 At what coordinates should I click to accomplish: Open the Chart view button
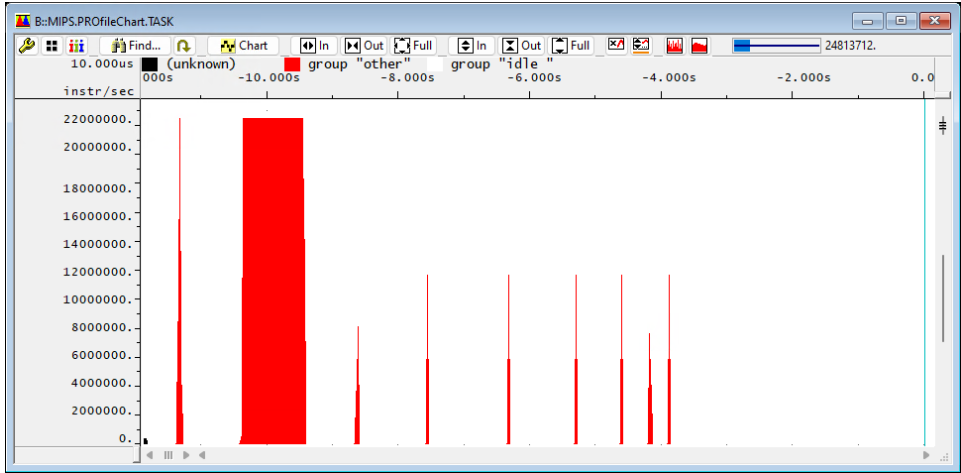coord(243,46)
